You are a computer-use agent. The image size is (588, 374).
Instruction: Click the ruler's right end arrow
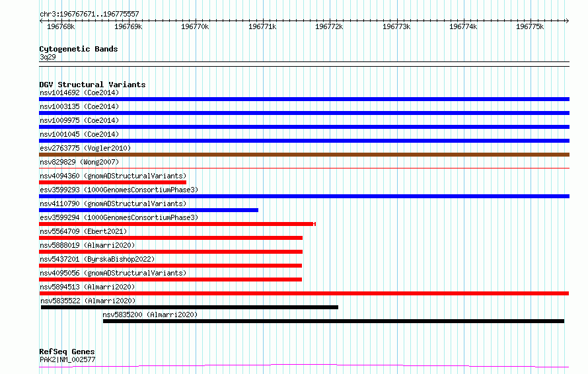(568, 20)
